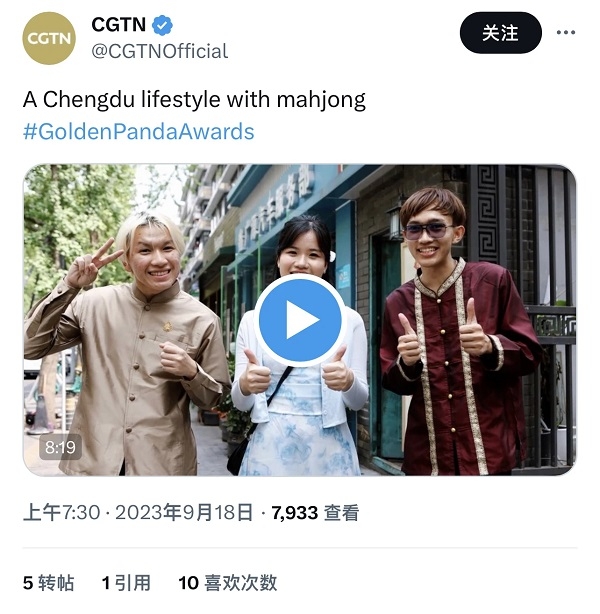Open the 上午7:30 · 2023年9月18日 timestamp
This screenshot has height=614, width=600.
coord(138,512)
